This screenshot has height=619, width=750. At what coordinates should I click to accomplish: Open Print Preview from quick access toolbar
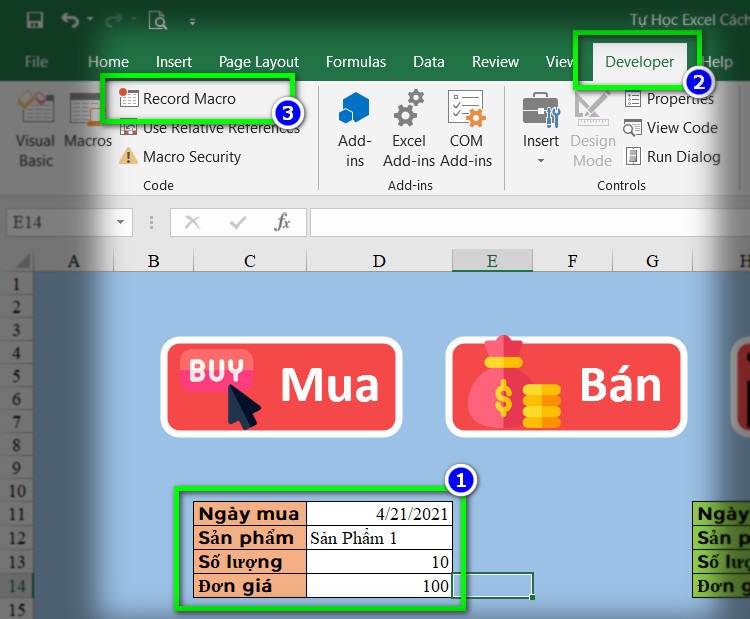point(157,21)
